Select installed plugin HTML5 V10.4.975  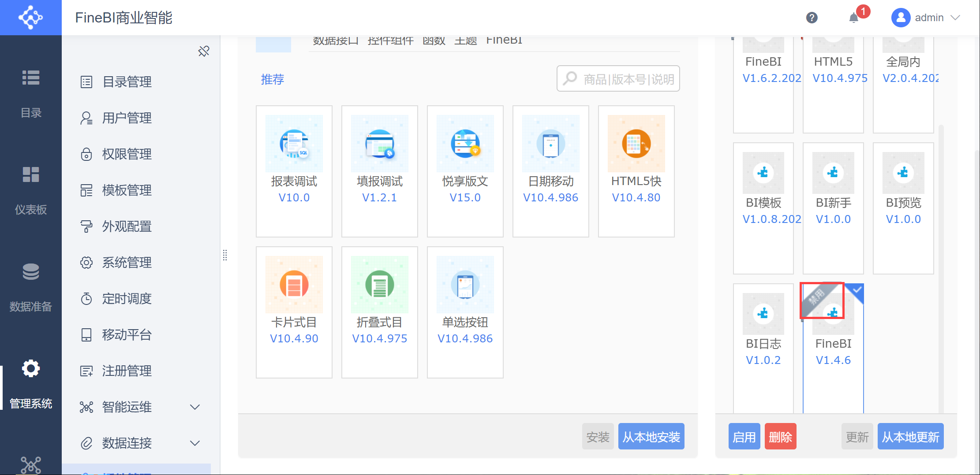point(833,84)
